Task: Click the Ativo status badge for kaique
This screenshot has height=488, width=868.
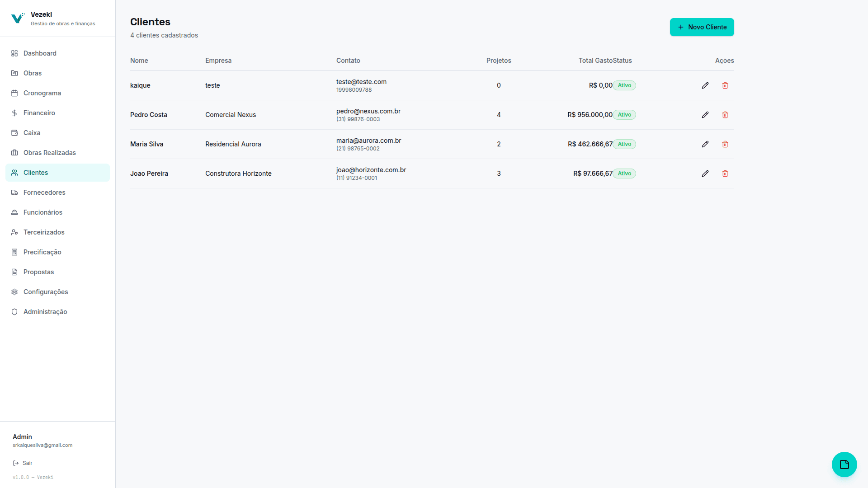Action: pyautogui.click(x=624, y=85)
